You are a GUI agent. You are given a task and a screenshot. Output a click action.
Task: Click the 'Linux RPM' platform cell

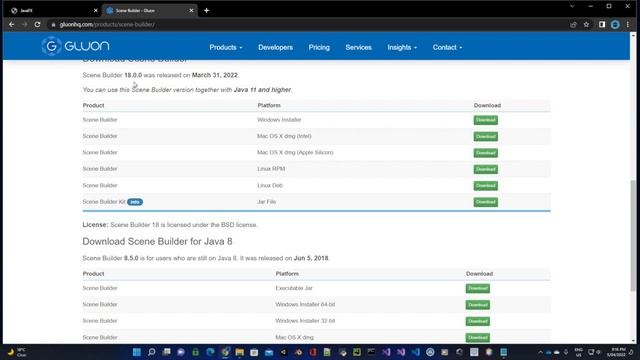click(271, 169)
